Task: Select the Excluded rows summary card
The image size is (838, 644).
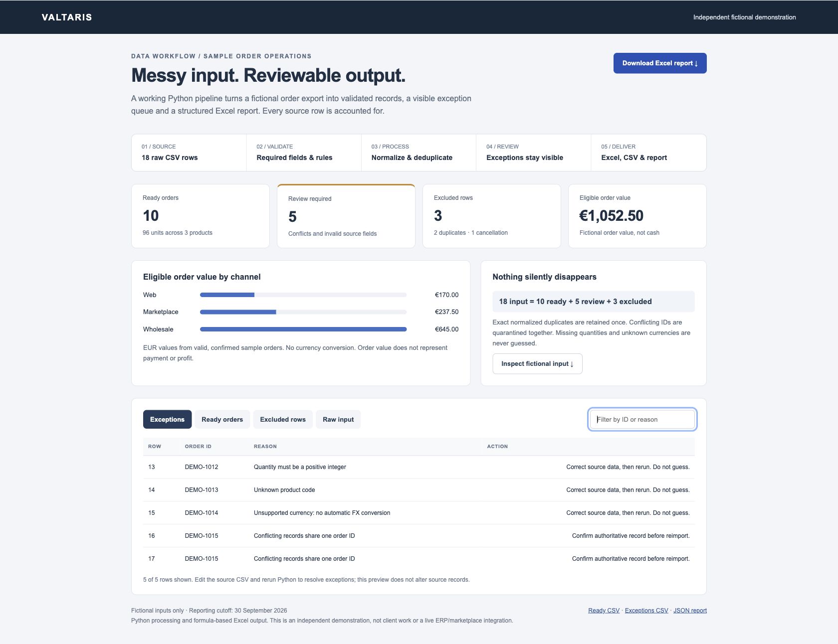Action: click(492, 216)
